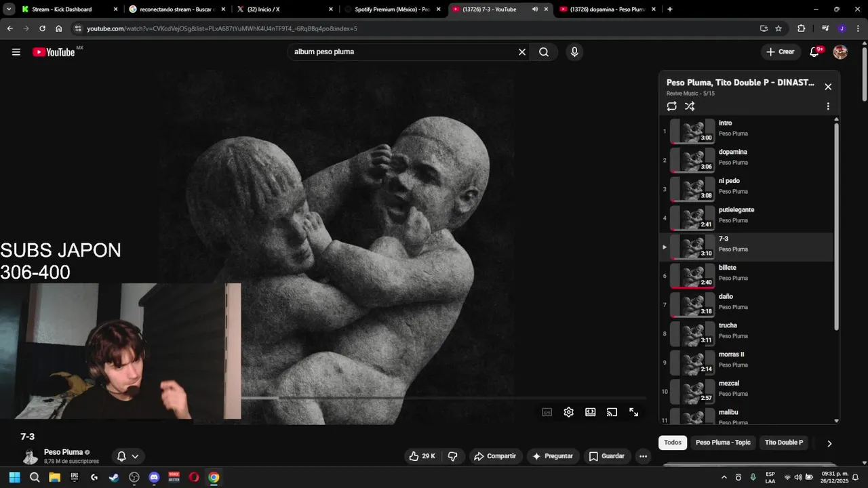
Task: Clear the search box text
Action: click(522, 52)
